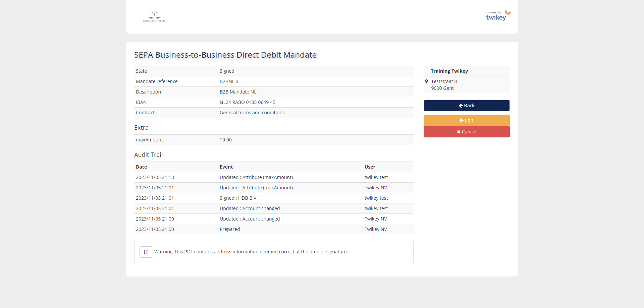644x308 pixels.
Task: Click the maxAmount value 10.00
Action: (225, 140)
